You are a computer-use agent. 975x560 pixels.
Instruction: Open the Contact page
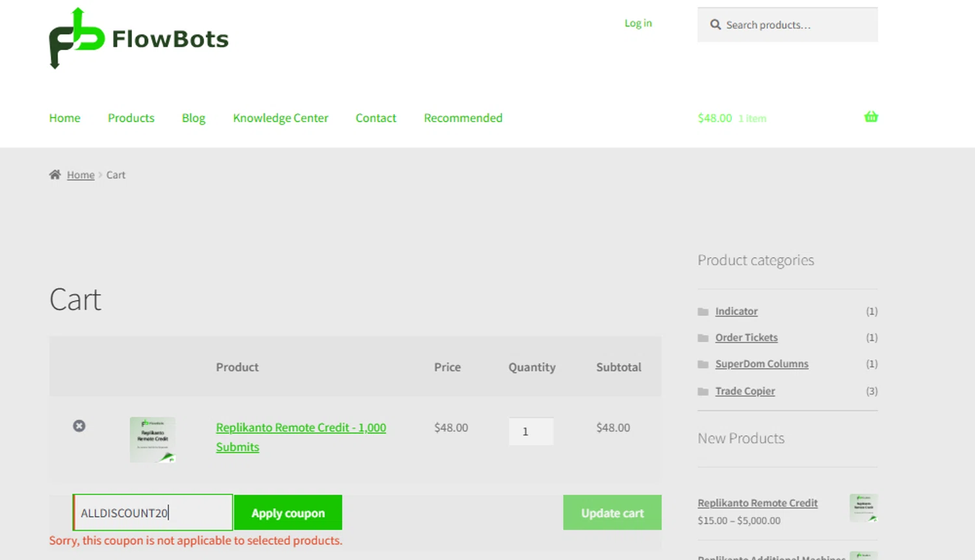pos(376,118)
